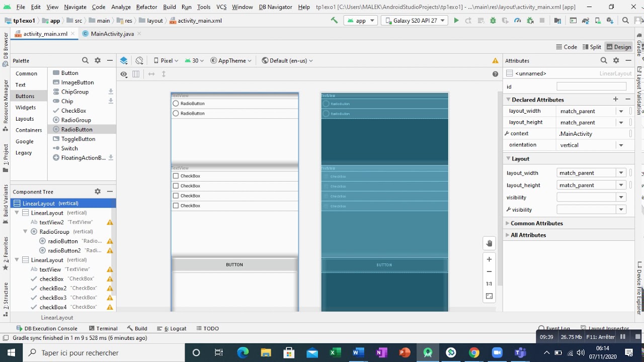
Task: Select the second RadioButton in the design preview
Action: coord(235,114)
